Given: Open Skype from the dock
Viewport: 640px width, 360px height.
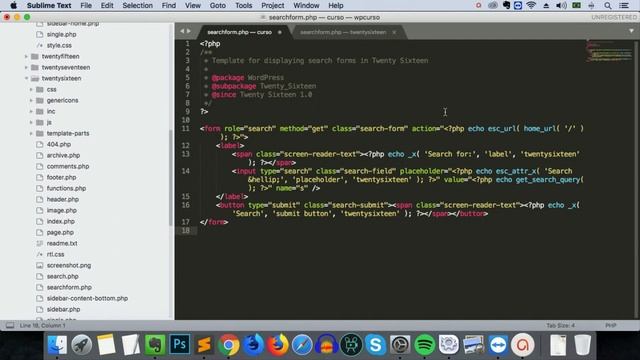Looking at the screenshot, I should point(376,345).
